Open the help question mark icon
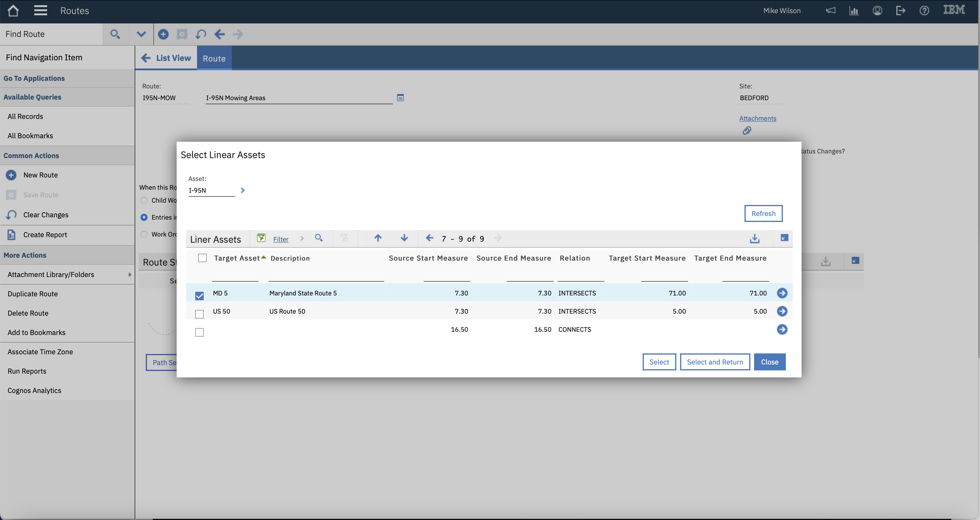The width and height of the screenshot is (980, 520). click(924, 11)
